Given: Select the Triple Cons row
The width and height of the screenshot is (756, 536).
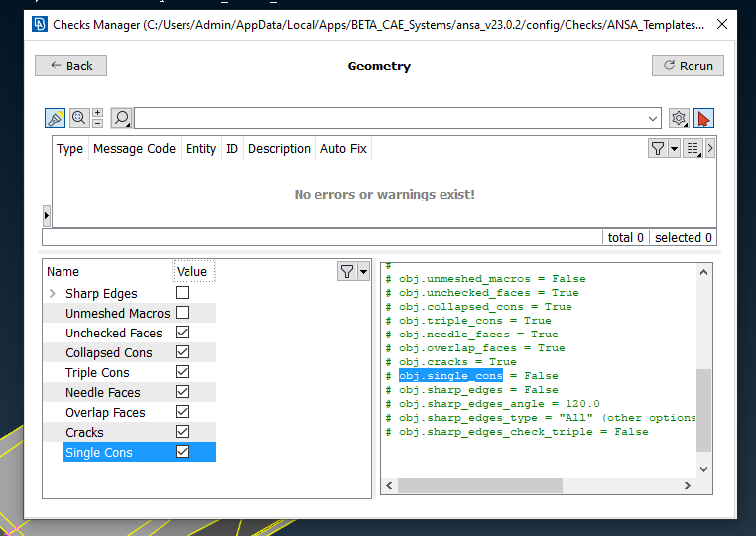Looking at the screenshot, I should [x=130, y=372].
